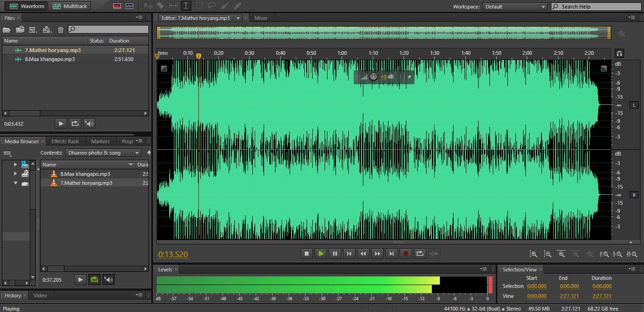Screen dimensions: 644x312
Task: Click Zoom In (Amplitude) icon
Action: tap(533, 254)
